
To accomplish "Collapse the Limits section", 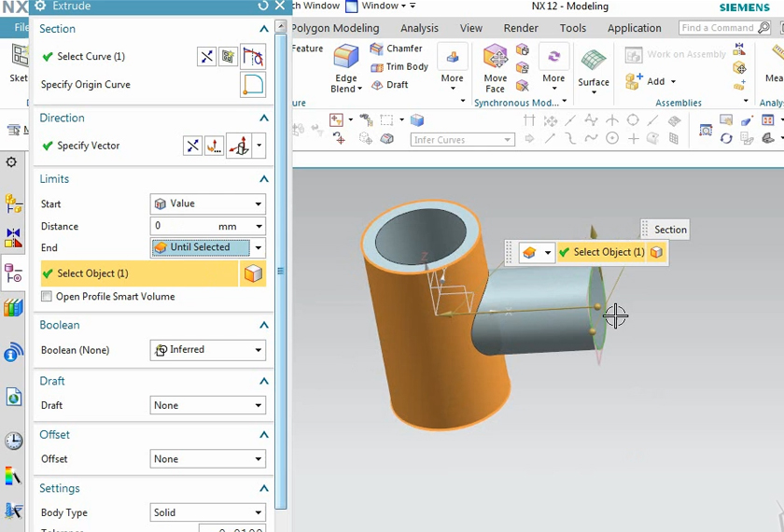I will (264, 179).
